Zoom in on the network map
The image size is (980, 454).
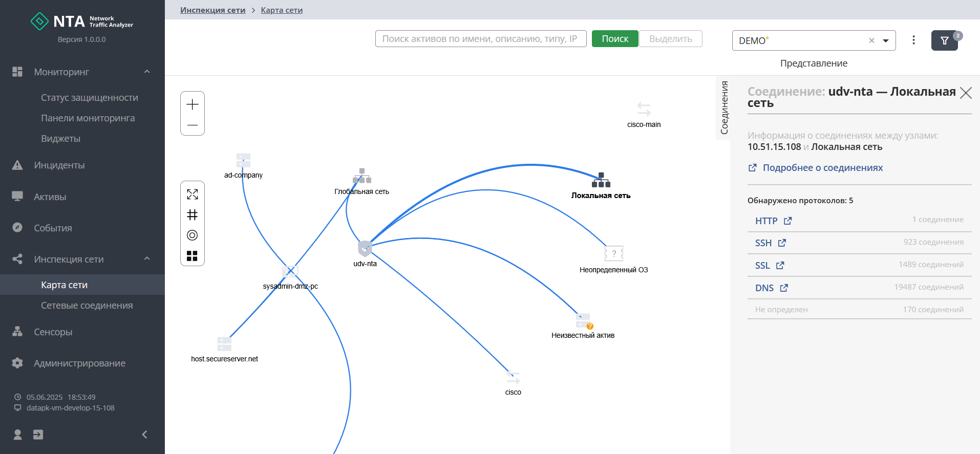click(193, 104)
